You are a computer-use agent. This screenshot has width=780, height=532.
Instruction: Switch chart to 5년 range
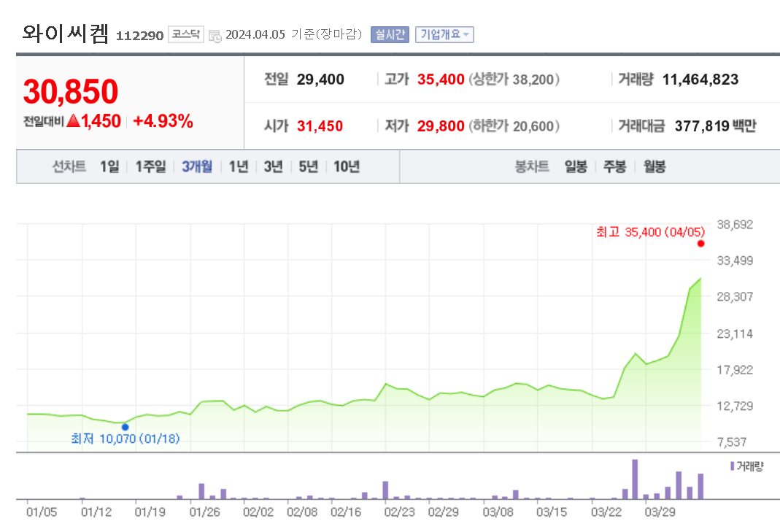[x=308, y=166]
